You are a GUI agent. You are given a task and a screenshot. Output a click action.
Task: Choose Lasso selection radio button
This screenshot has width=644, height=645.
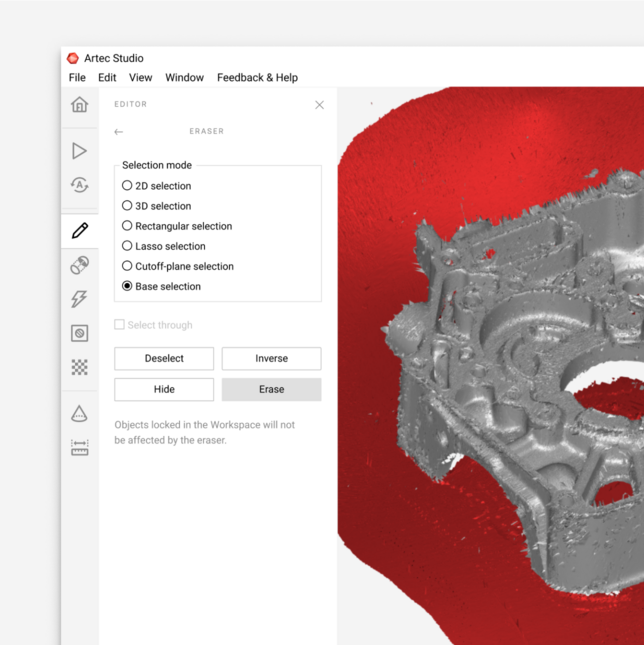(127, 246)
